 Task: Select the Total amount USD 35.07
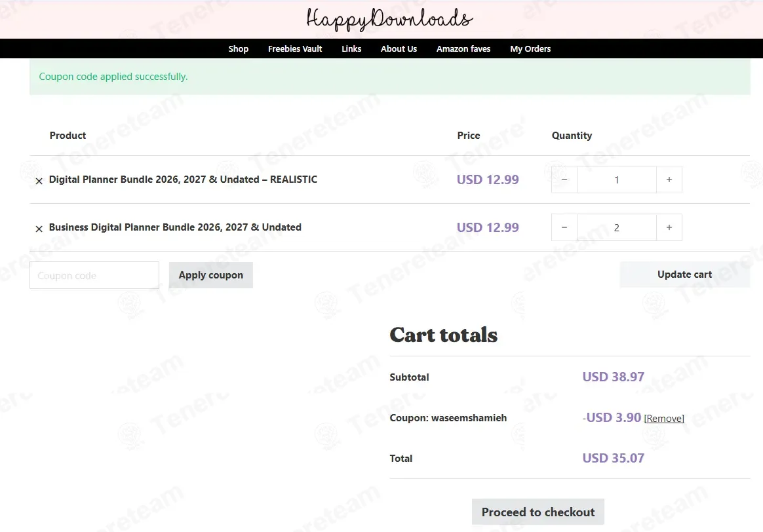click(613, 458)
